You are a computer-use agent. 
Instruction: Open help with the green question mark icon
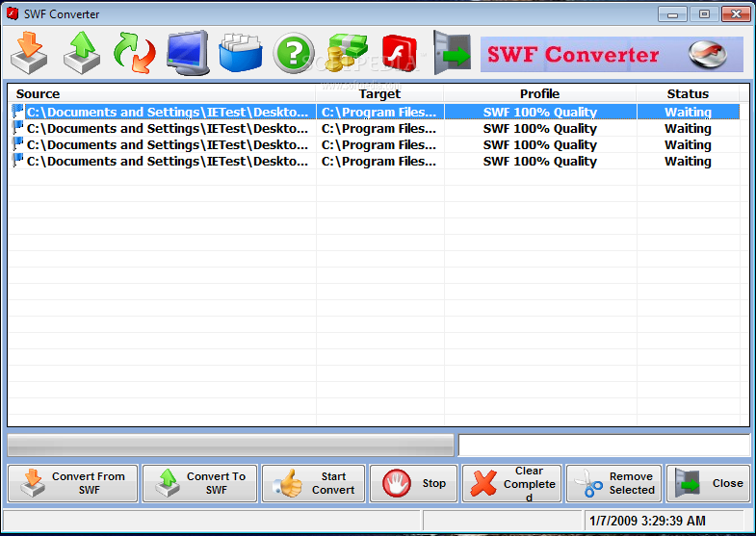point(293,53)
